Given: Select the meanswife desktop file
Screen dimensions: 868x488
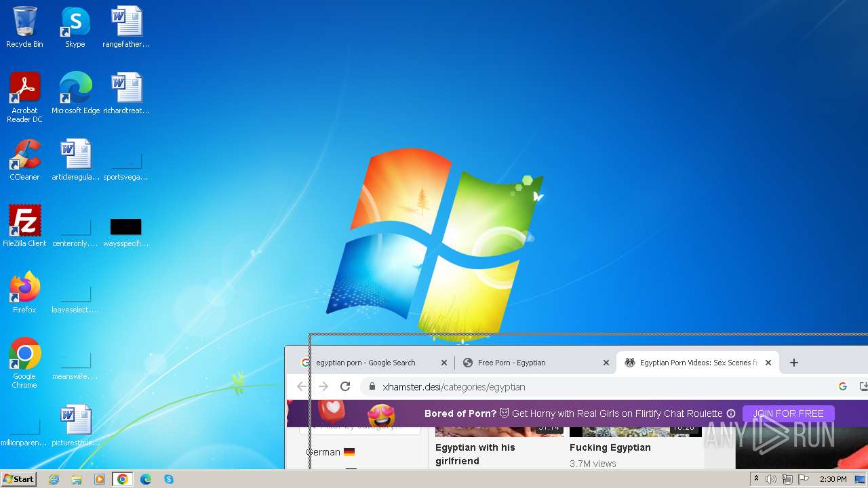Looking at the screenshot, I should click(x=75, y=366).
